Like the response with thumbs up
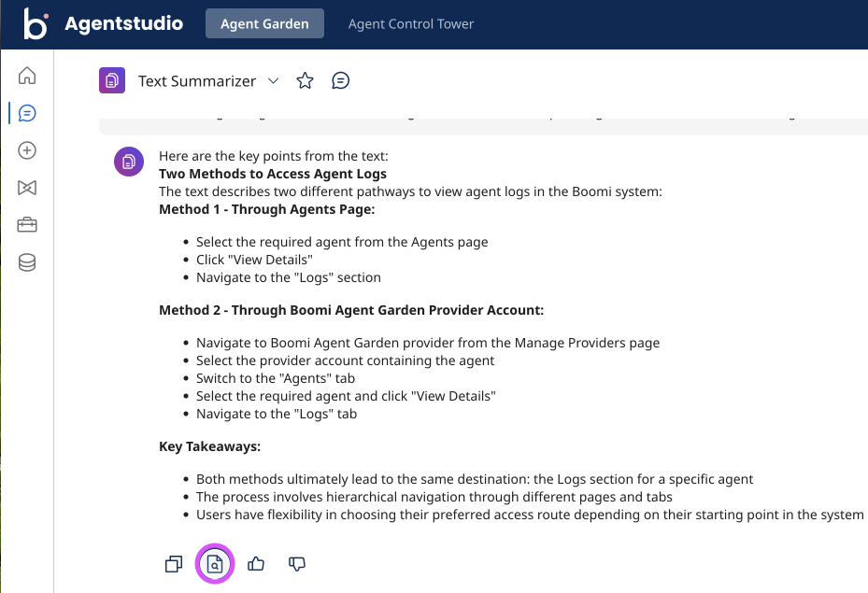 point(256,564)
